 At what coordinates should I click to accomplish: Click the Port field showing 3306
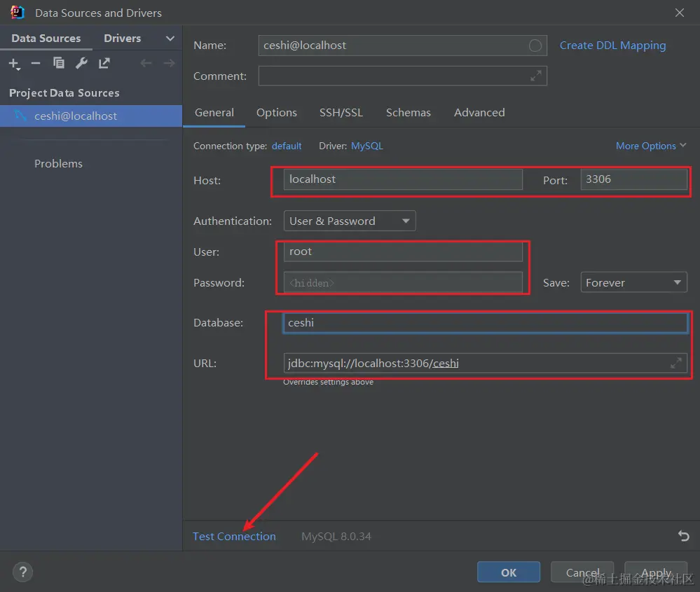633,179
